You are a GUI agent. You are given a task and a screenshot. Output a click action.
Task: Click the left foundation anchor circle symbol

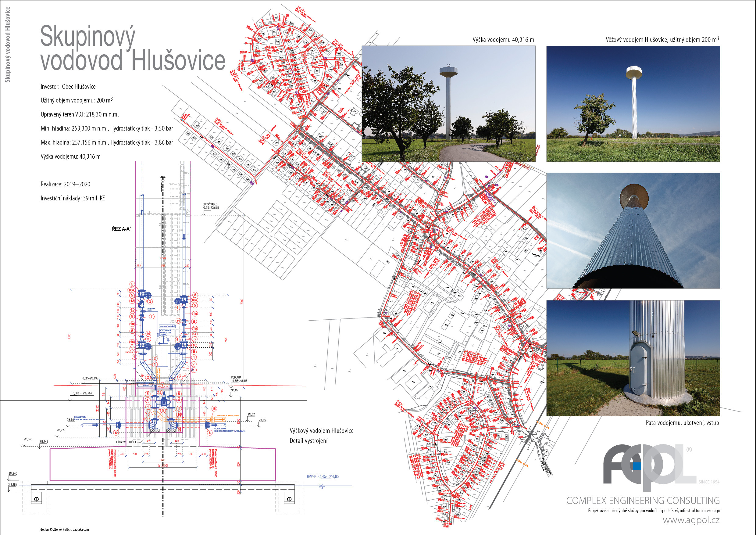(36, 499)
